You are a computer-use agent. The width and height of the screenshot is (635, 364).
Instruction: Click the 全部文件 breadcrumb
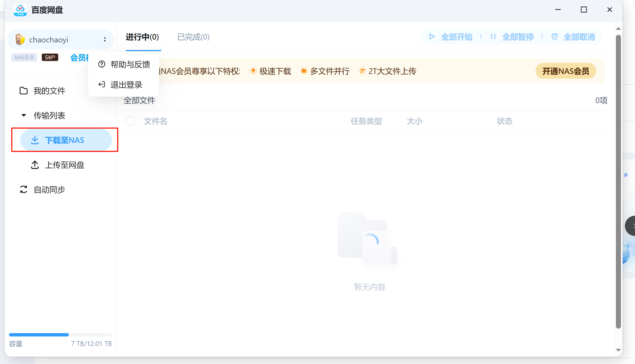click(x=140, y=101)
